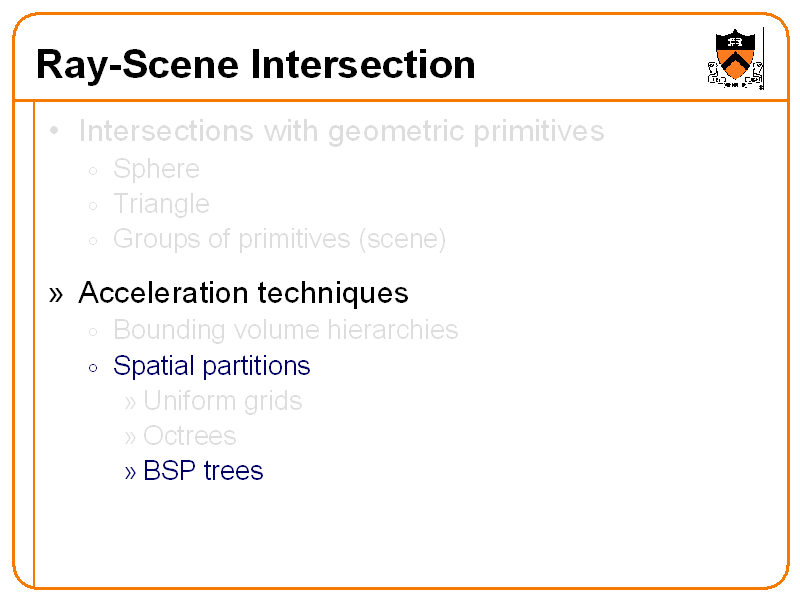The image size is (800, 600).
Task: Click the Sphere sub-item text
Action: [x=156, y=168]
